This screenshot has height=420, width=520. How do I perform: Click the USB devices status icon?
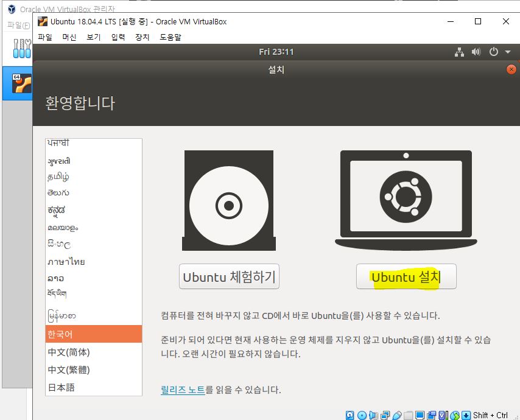coord(397,415)
